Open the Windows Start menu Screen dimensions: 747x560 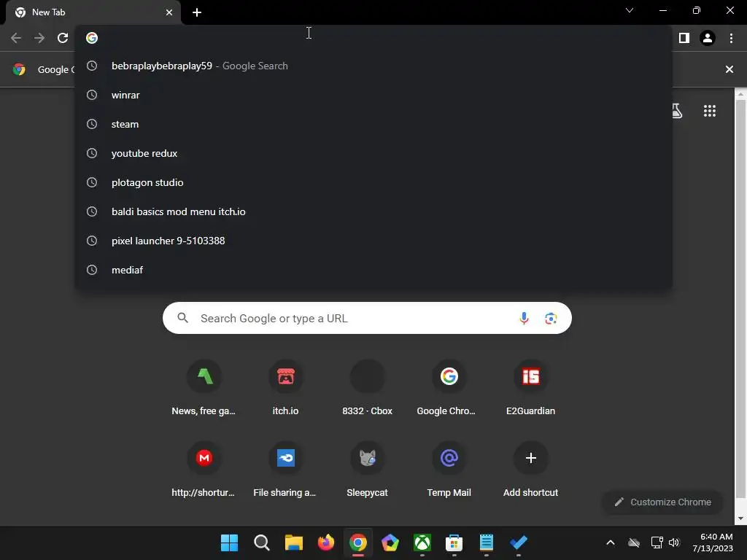point(229,542)
